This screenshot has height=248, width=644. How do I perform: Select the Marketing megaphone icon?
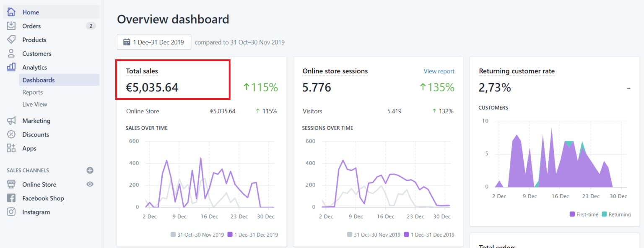click(x=11, y=120)
